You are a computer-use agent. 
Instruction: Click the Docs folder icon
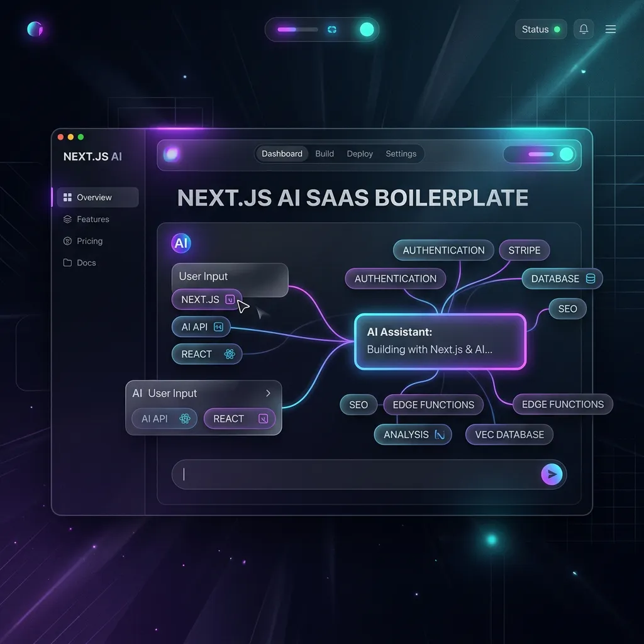[67, 263]
